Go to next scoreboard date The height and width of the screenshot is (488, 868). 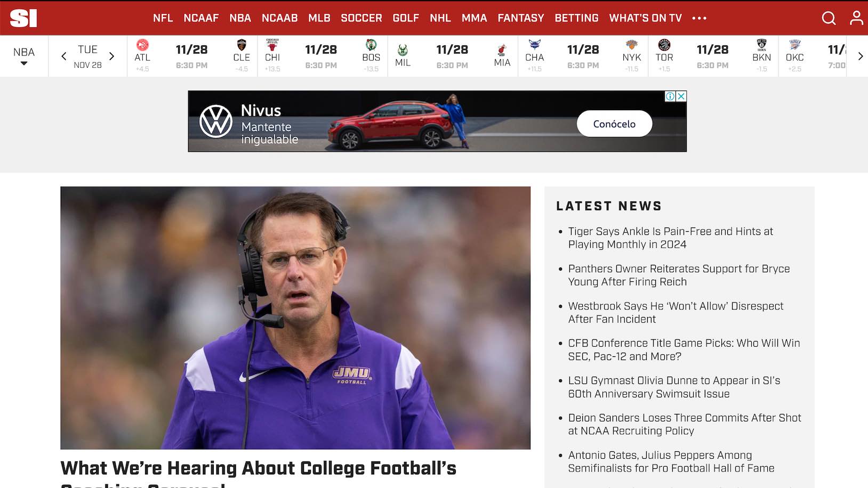coord(111,56)
